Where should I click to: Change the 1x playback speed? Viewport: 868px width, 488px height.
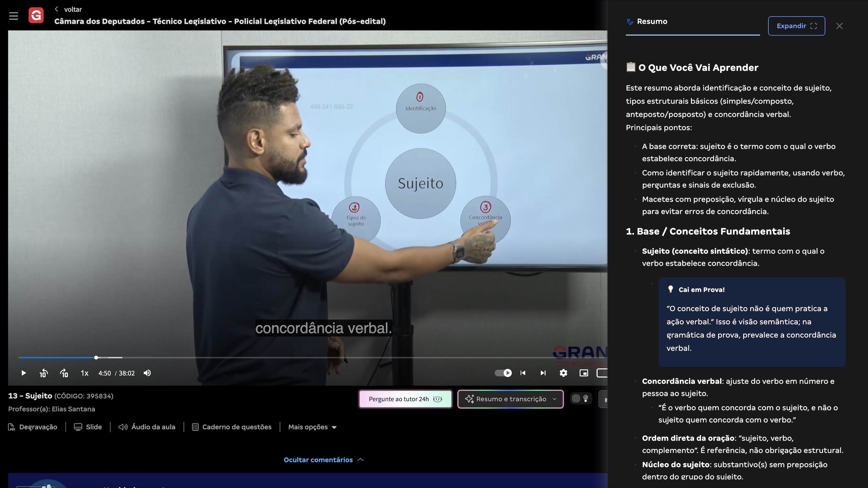point(84,373)
